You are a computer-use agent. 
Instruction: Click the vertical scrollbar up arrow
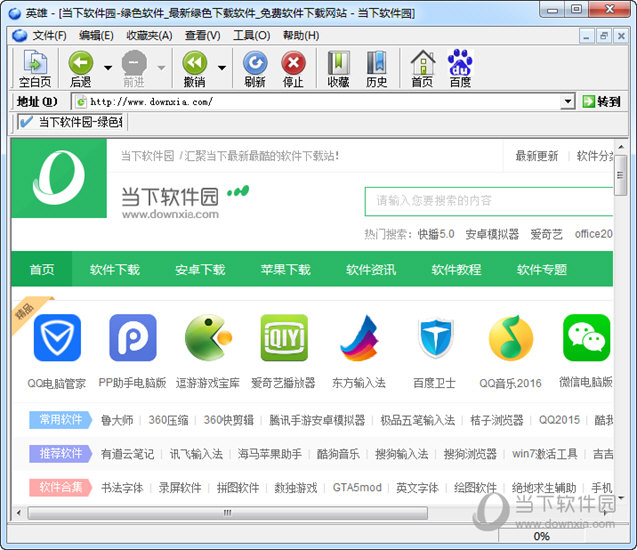(x=620, y=146)
